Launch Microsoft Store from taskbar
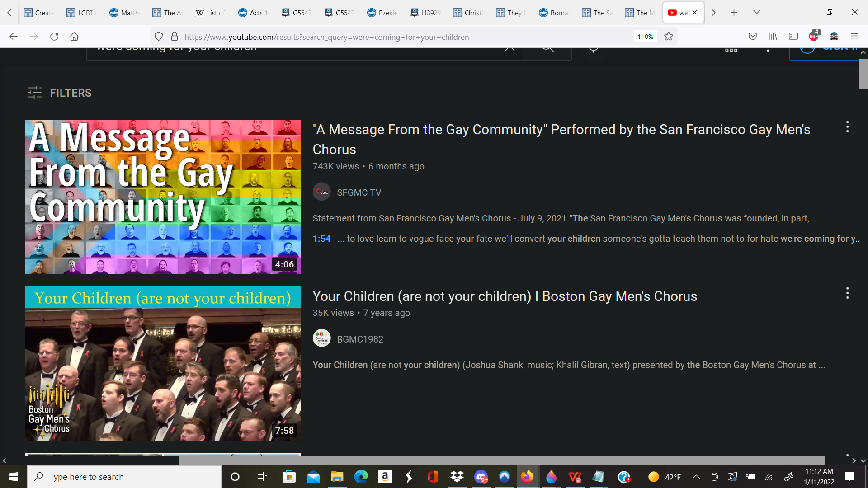The width and height of the screenshot is (868, 488). coord(288,477)
